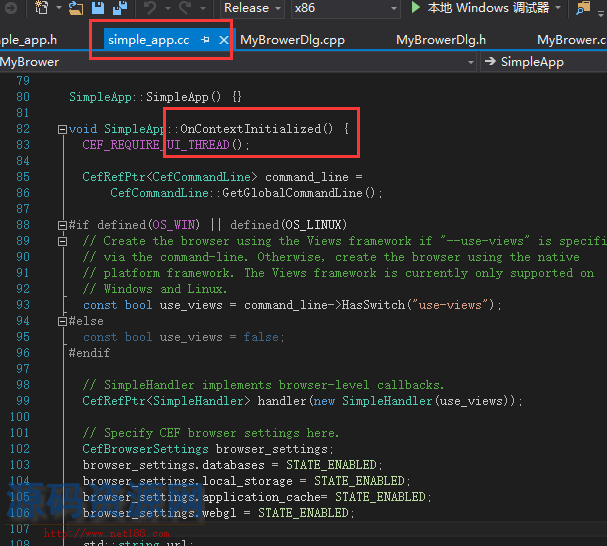Click the 本地 Windows 调试器 button
The width and height of the screenshot is (607, 546).
point(489,8)
